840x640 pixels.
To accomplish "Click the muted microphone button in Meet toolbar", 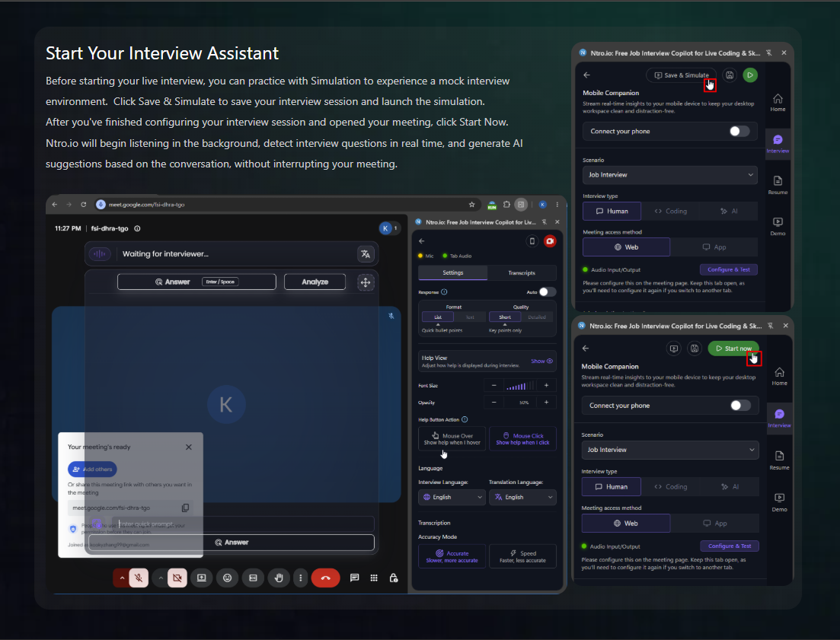I will [x=139, y=578].
